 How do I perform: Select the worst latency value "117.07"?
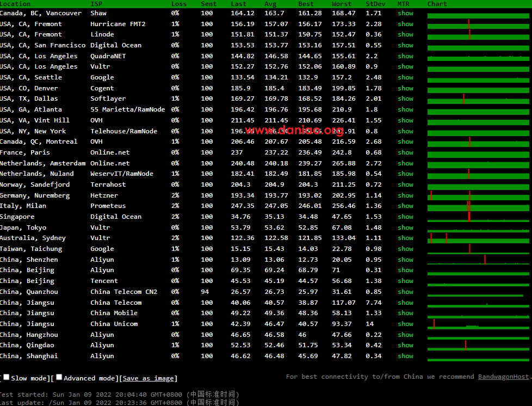pos(344,303)
